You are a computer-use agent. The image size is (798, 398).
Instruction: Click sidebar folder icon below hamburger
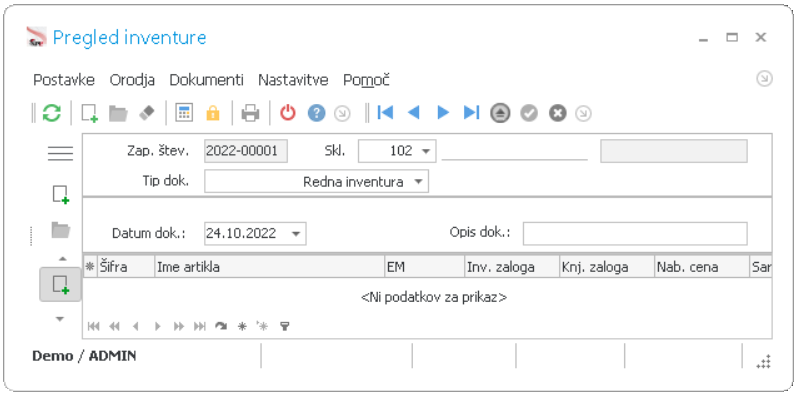click(61, 230)
